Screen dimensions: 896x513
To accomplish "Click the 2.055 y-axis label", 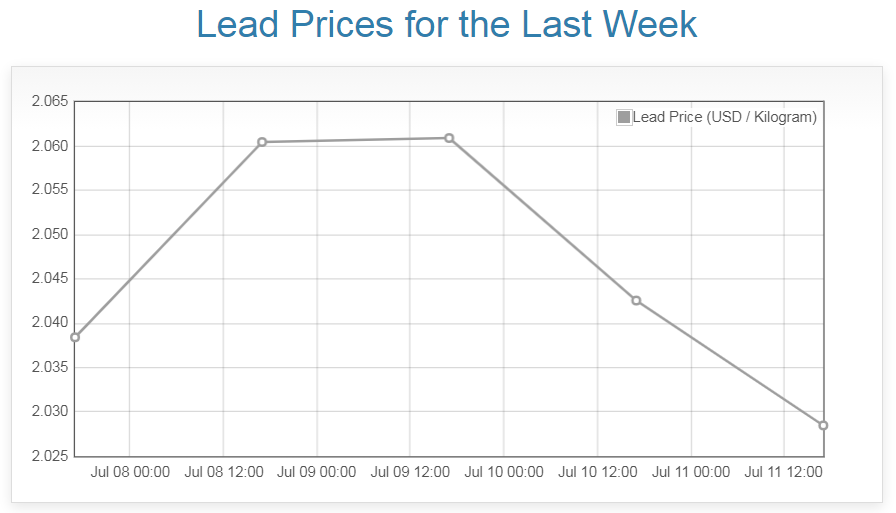I will pyautogui.click(x=49, y=190).
